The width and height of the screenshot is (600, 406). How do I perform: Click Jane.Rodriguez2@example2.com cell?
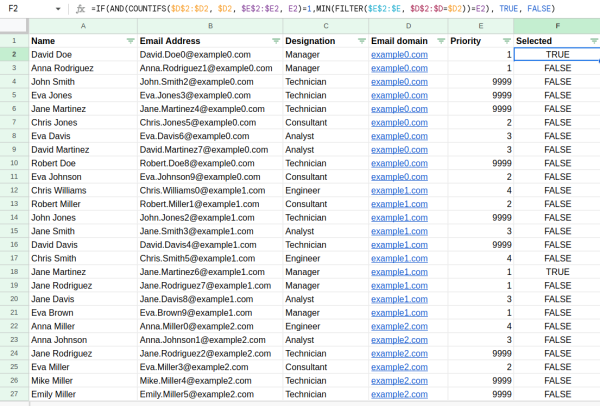tap(210, 353)
